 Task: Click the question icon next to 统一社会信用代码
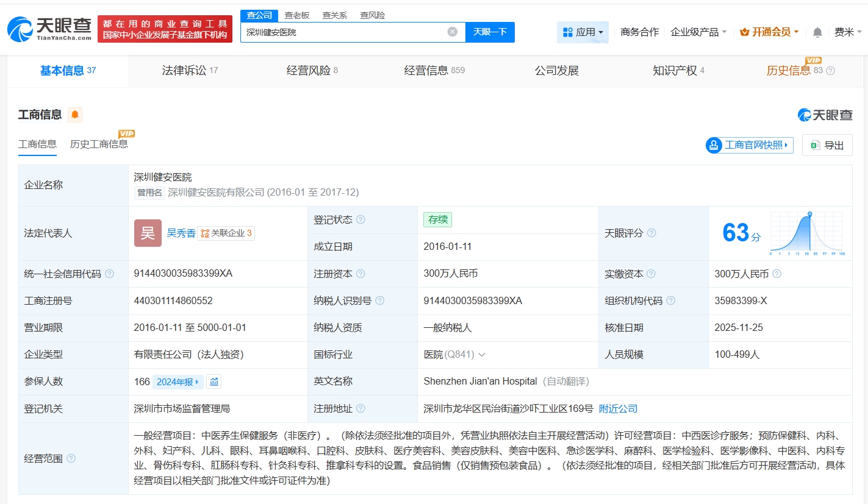coord(109,274)
